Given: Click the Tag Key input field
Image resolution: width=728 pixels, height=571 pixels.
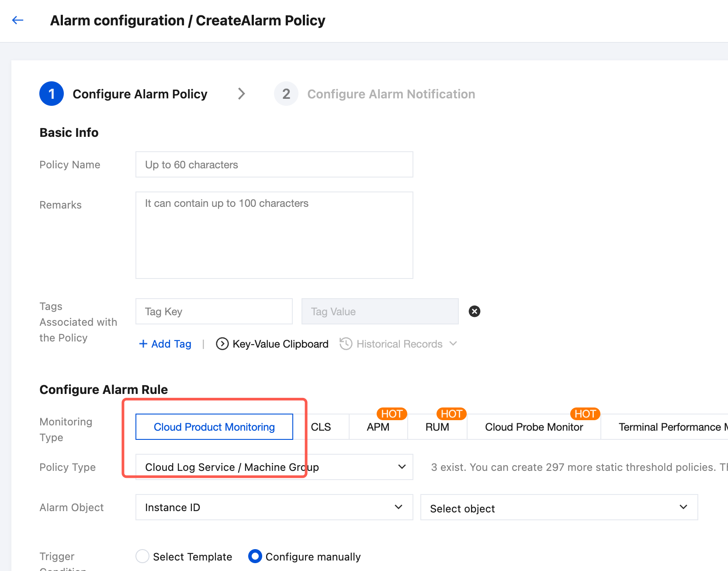Looking at the screenshot, I should 214,311.
